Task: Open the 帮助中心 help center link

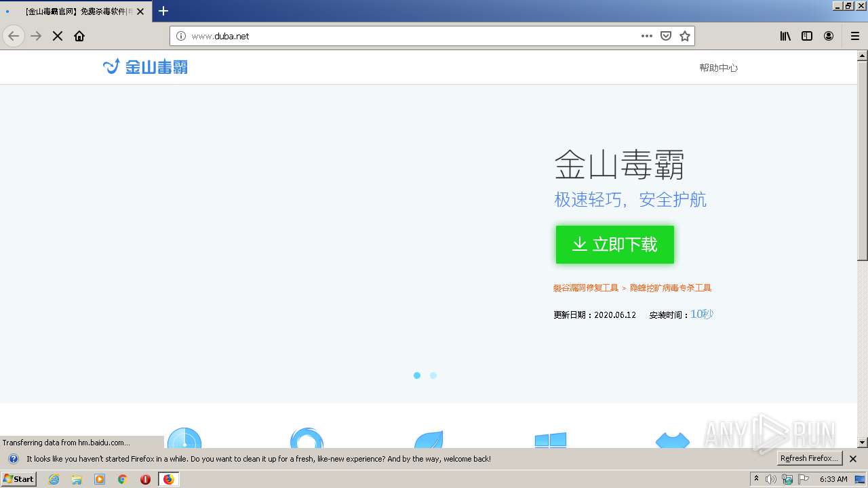Action: pyautogui.click(x=718, y=68)
